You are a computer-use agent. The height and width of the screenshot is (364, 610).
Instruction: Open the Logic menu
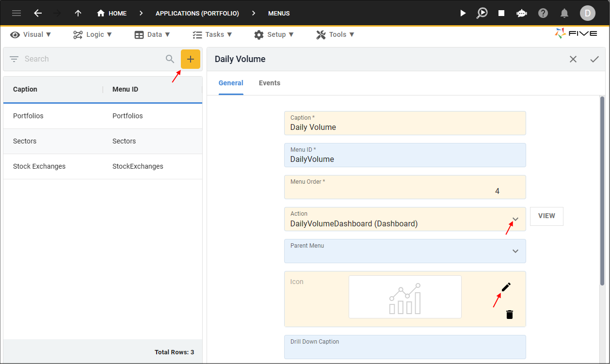(93, 34)
